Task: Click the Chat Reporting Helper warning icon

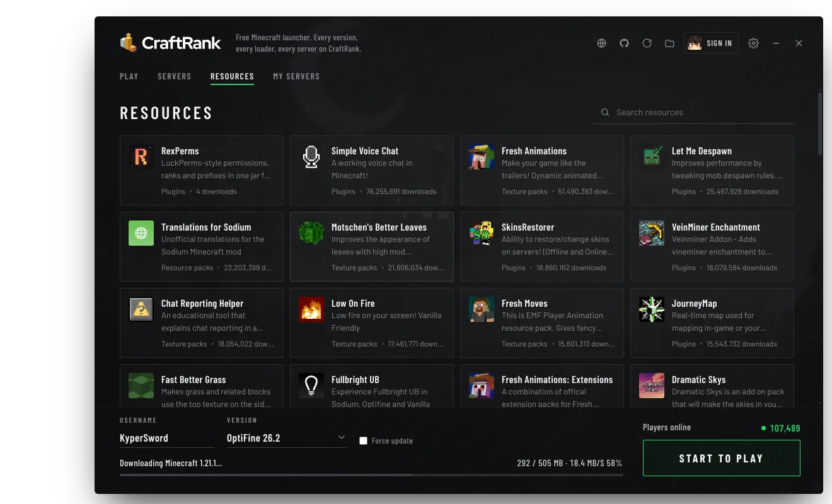Action: click(141, 309)
